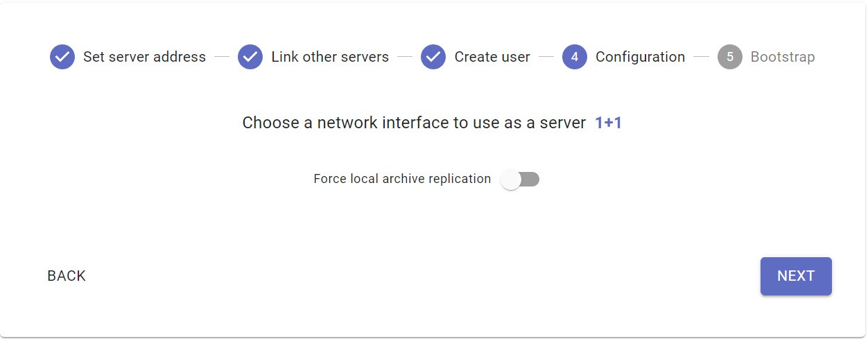Click connector line after Set server address
Image resolution: width=868 pixels, height=339 pixels.
(222, 57)
